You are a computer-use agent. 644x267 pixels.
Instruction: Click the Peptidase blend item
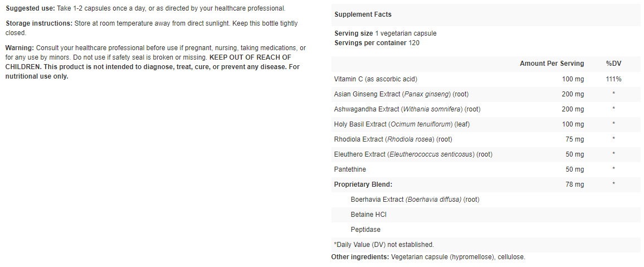coord(366,230)
